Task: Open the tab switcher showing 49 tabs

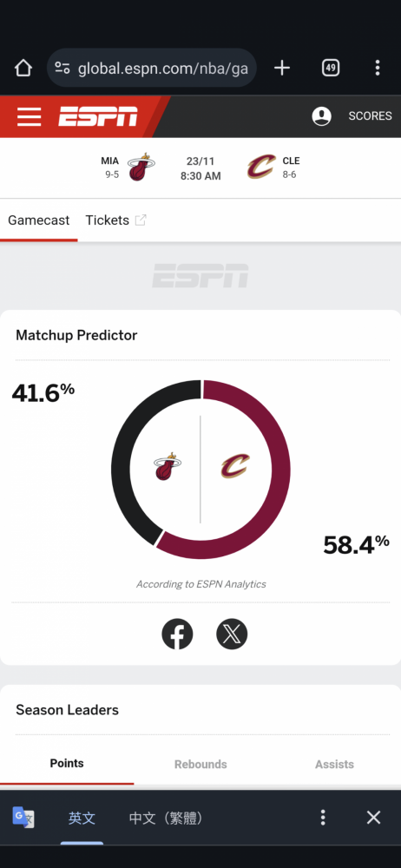Action: [x=331, y=68]
